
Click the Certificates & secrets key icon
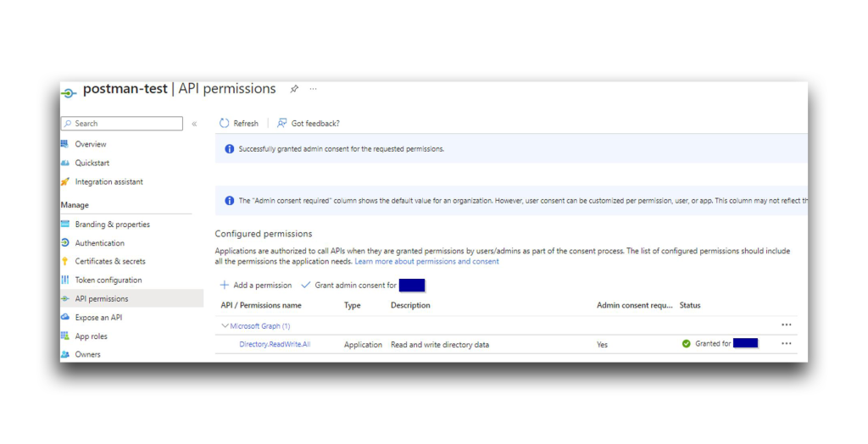click(x=64, y=261)
